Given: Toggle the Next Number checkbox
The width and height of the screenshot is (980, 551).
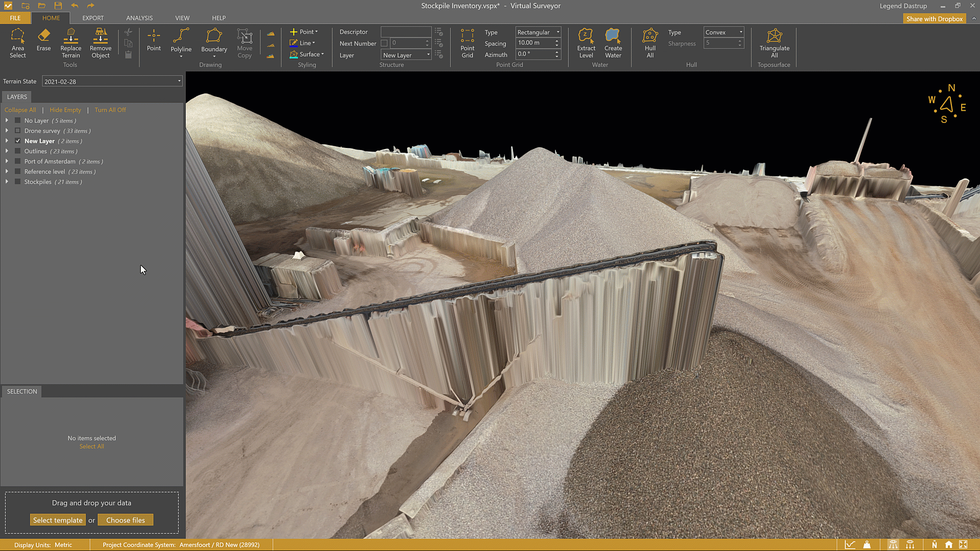Looking at the screenshot, I should tap(384, 43).
